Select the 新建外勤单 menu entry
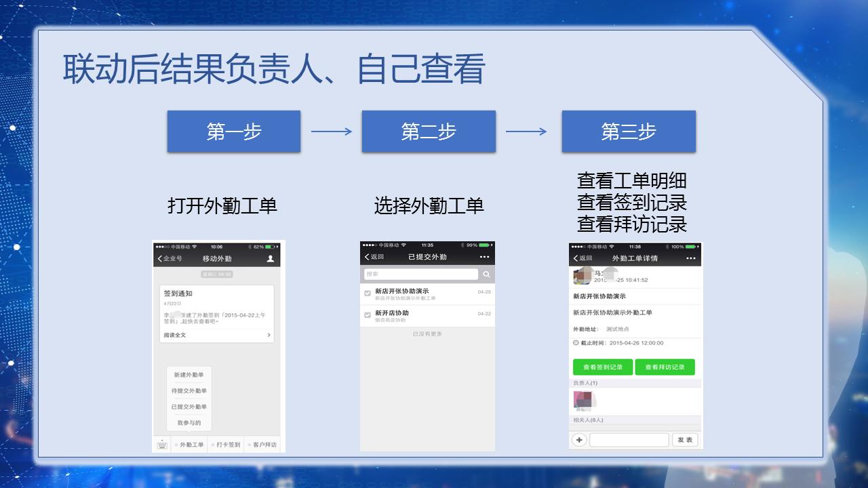 pyautogui.click(x=189, y=375)
